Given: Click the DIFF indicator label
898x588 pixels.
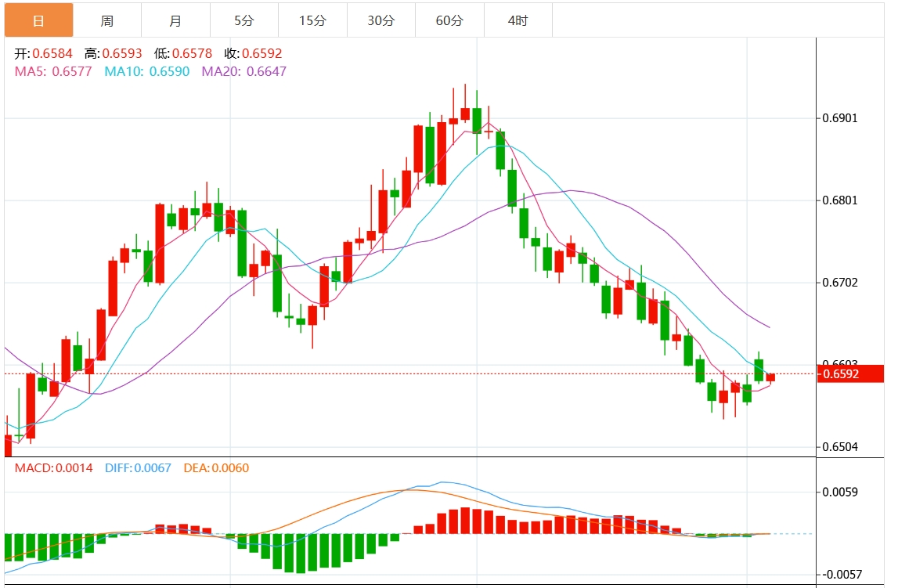Looking at the screenshot, I should point(138,468).
